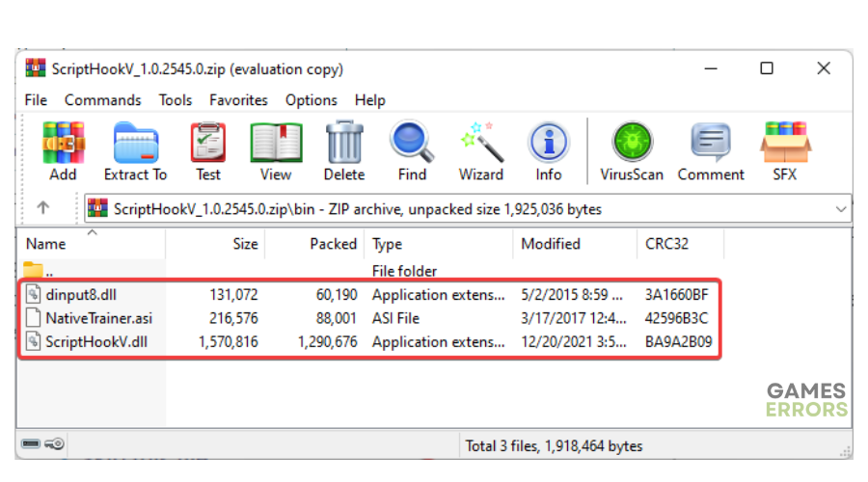Click the "Total 3 files" status text
This screenshot has width=868, height=482.
tap(554, 445)
